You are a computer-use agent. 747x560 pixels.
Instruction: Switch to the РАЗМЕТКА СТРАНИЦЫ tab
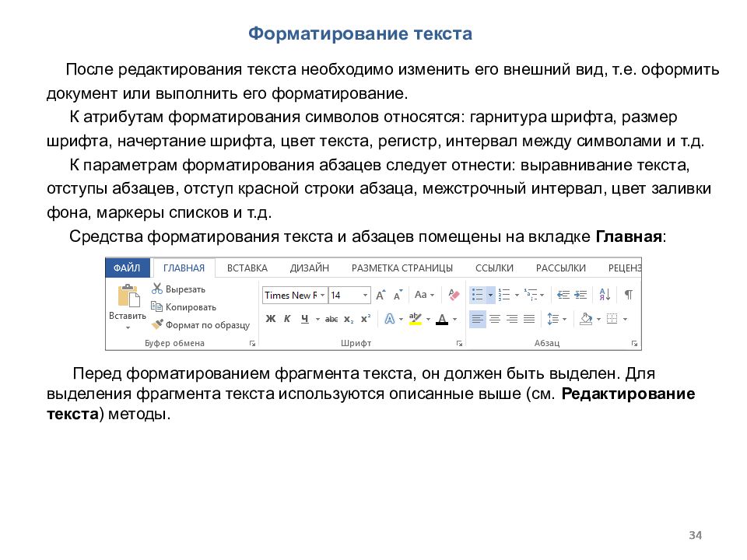[x=402, y=268]
